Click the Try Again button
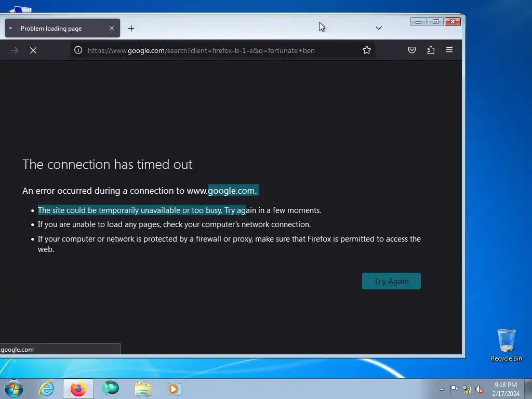532x399 pixels. point(391,281)
